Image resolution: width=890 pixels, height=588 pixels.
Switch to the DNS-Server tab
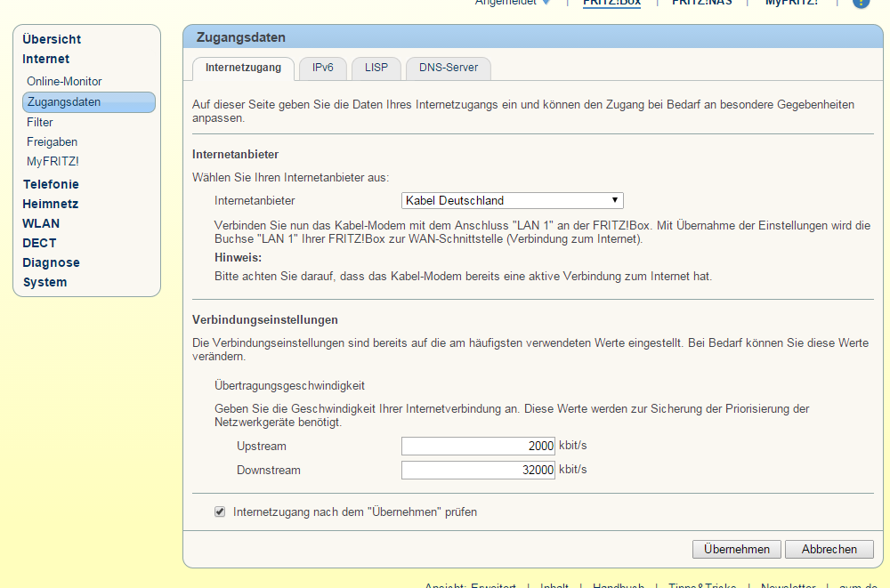(x=449, y=68)
